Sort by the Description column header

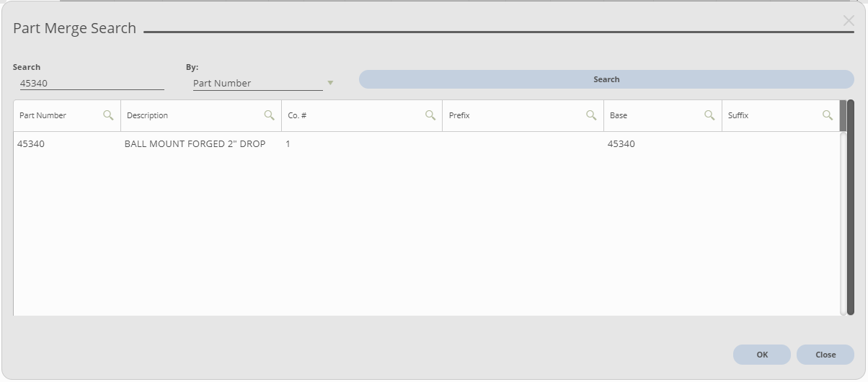(x=201, y=115)
